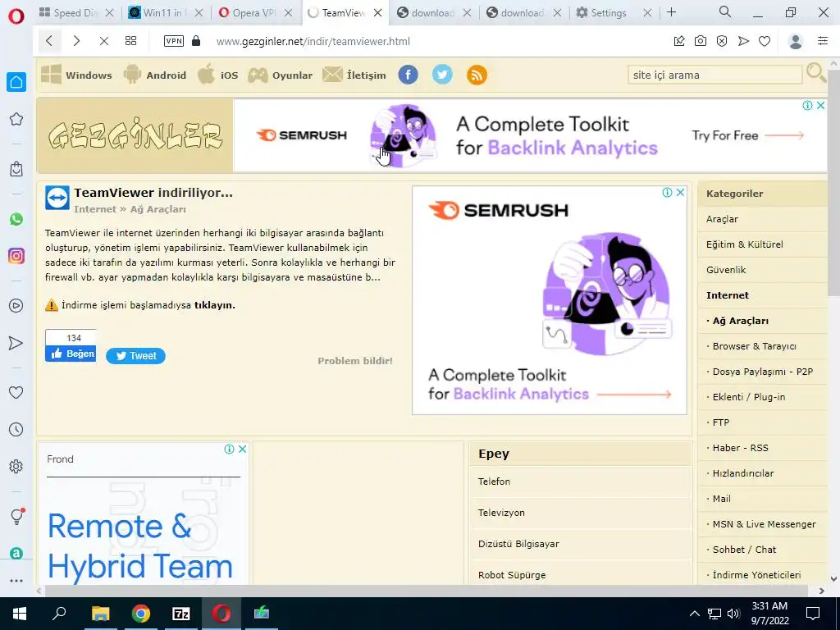Viewport: 840px width, 630px height.
Task: Open Ağ Araçları breadcrumb link
Action: click(x=158, y=209)
